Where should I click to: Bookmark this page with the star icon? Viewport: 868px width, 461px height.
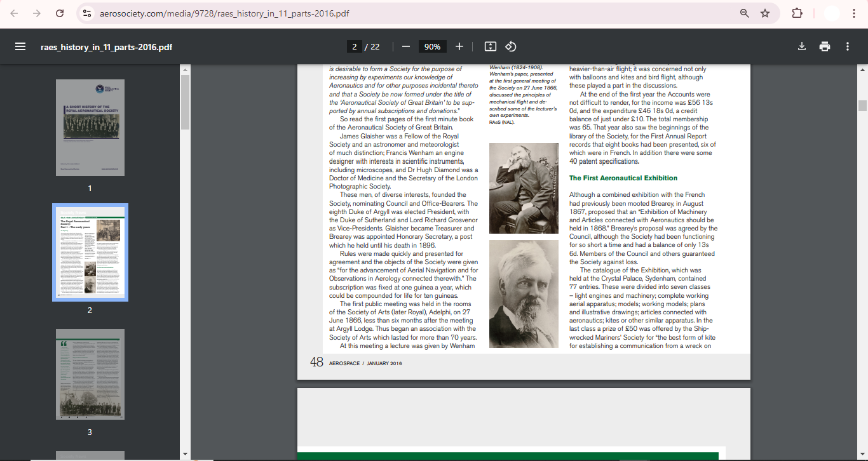tap(765, 13)
